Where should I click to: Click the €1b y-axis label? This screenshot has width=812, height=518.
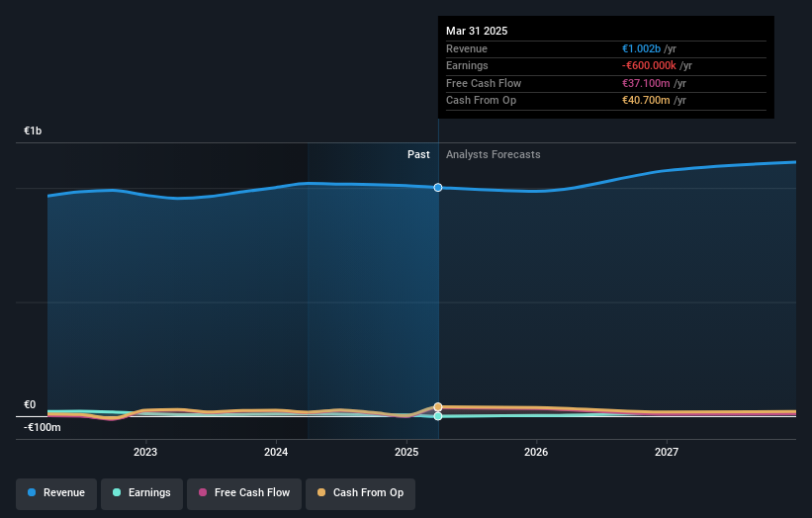point(33,130)
